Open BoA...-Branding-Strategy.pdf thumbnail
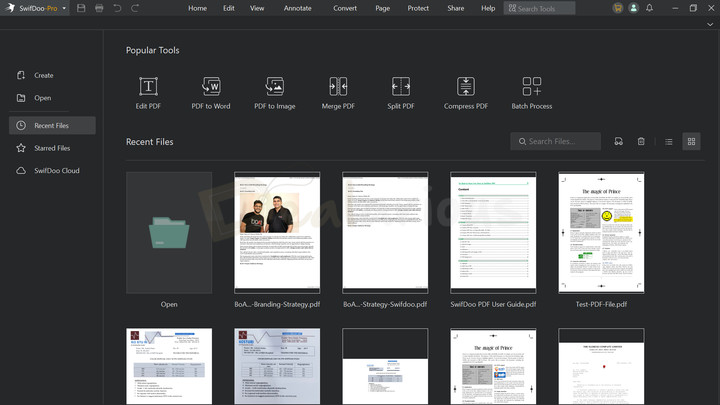The width and height of the screenshot is (720, 405). click(x=277, y=233)
